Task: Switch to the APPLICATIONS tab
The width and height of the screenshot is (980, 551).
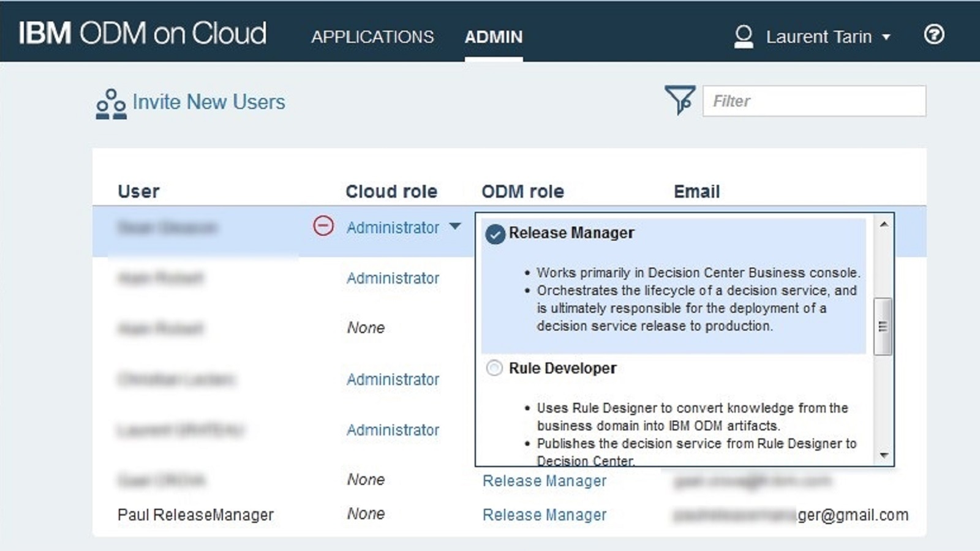Action: pos(372,37)
